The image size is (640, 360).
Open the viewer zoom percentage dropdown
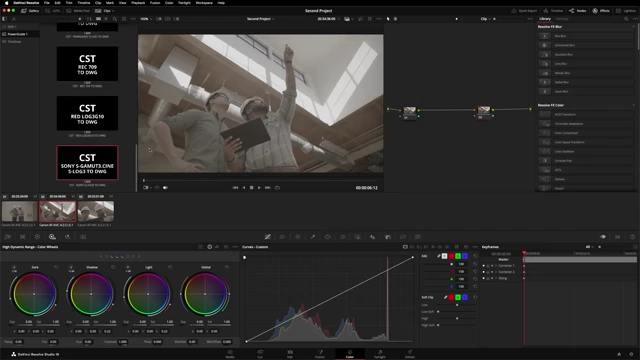[146, 19]
